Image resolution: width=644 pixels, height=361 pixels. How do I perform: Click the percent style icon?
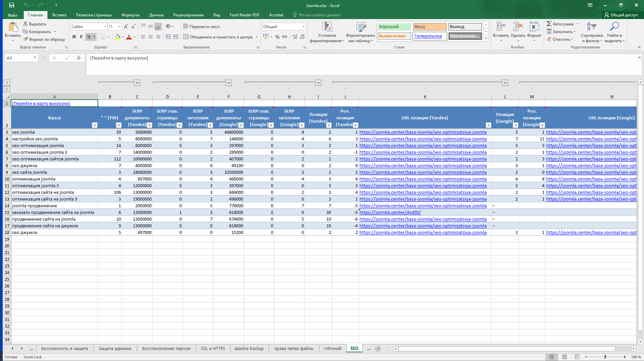tap(277, 37)
